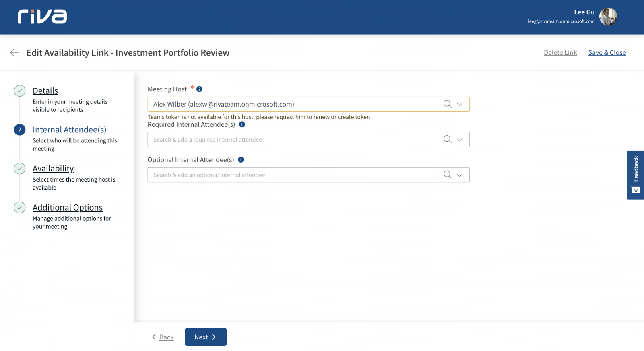Click the Lee Gu user name
644x351 pixels.
(584, 12)
